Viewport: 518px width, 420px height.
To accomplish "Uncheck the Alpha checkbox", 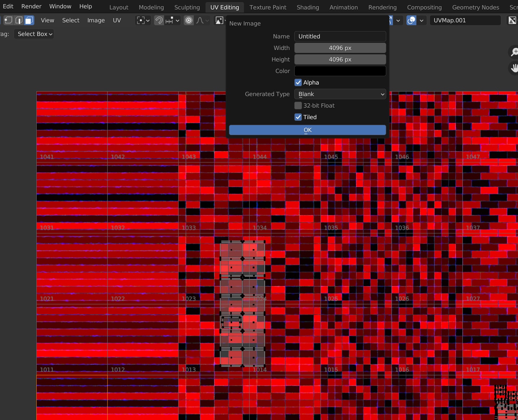I will 298,82.
